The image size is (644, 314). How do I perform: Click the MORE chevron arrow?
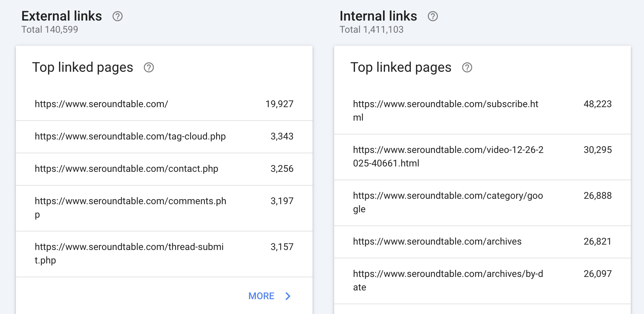(x=288, y=296)
